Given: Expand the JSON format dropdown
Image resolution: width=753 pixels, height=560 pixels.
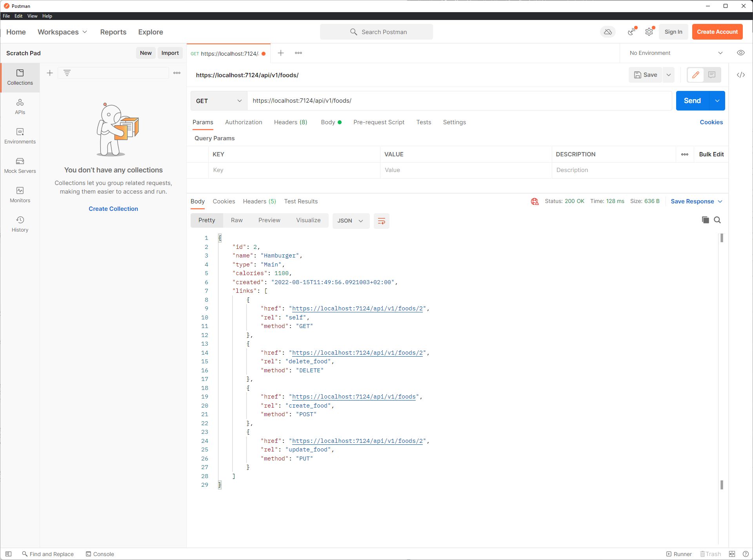Looking at the screenshot, I should tap(360, 221).
